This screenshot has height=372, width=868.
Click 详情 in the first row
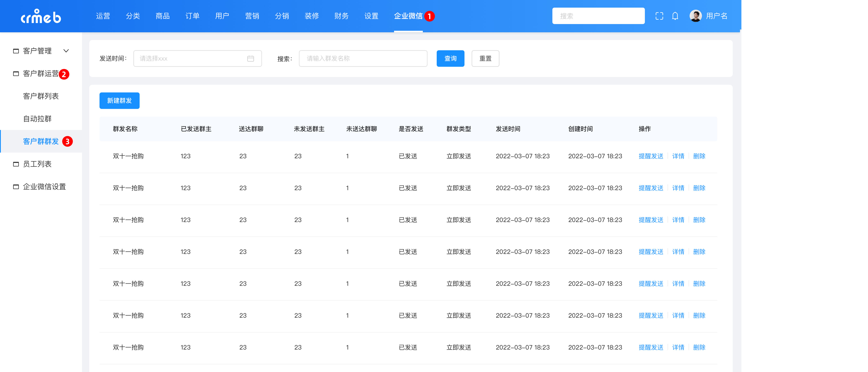(678, 156)
